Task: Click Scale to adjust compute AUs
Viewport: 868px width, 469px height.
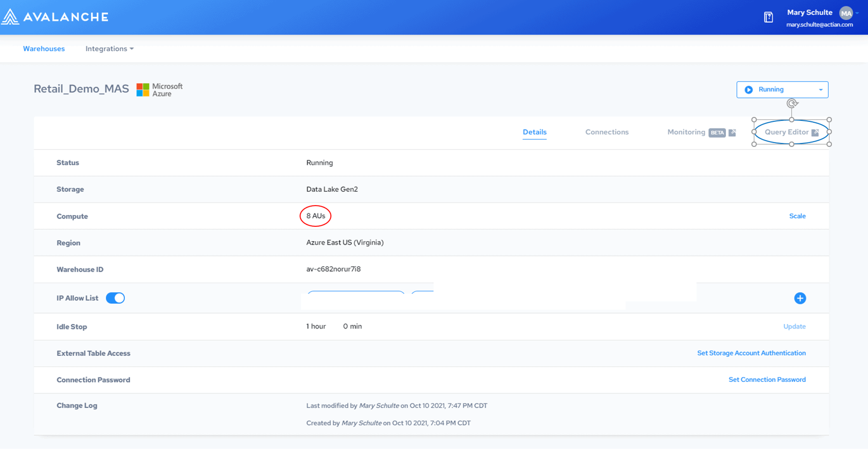Action: click(x=797, y=216)
